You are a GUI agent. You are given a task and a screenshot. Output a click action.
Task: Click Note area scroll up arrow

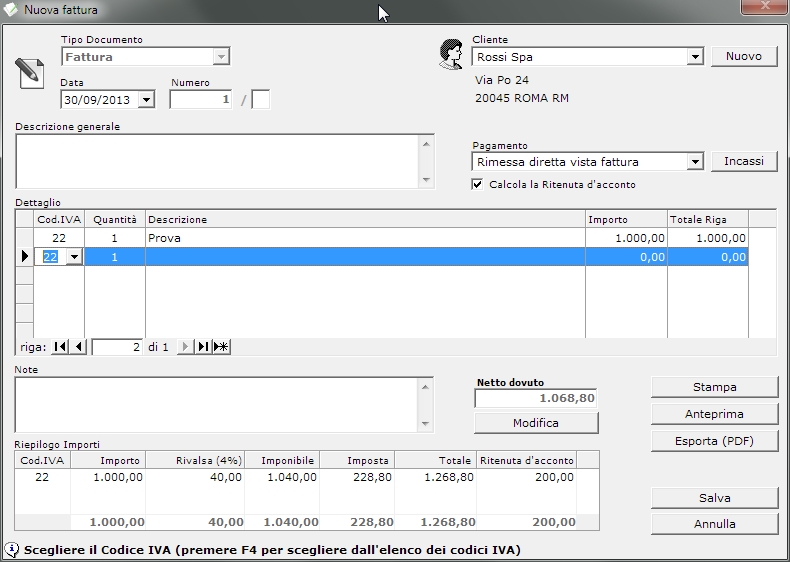(x=425, y=387)
